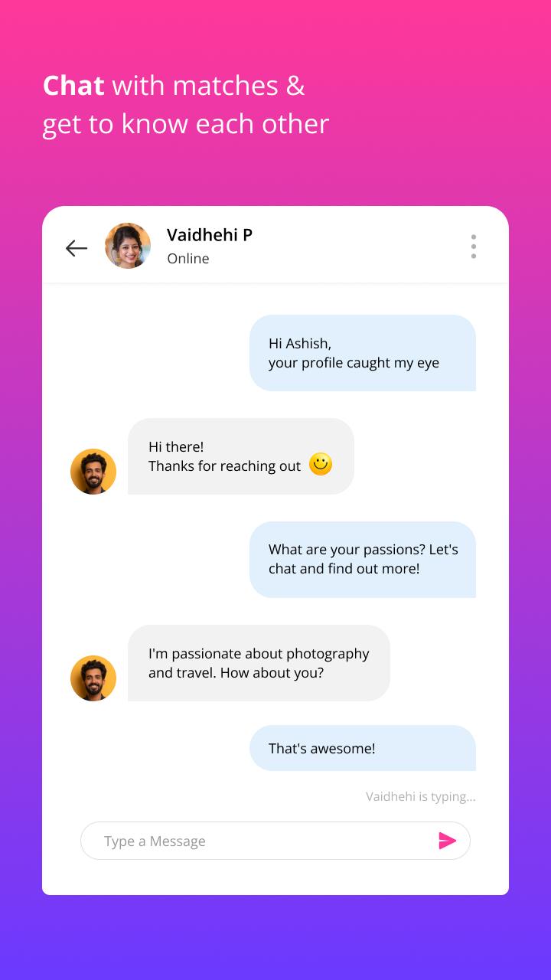Tap the 'passionate about photography' message bubble
The height and width of the screenshot is (980, 551).
tap(259, 663)
